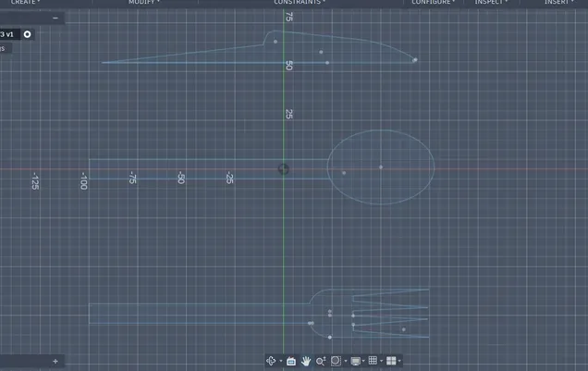Collapse the browser panel with the minus button
The width and height of the screenshot is (588, 371).
(55, 18)
